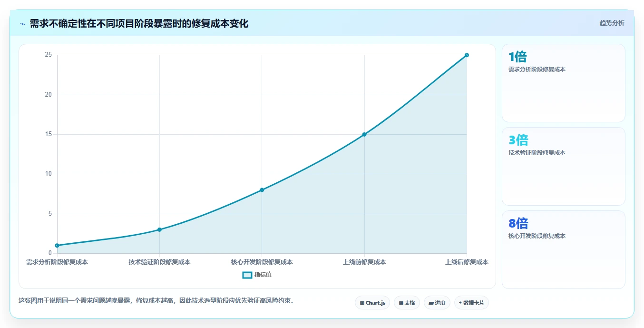The height and width of the screenshot is (328, 644).
Task: Click y-axis value 20
Action: [x=48, y=95]
